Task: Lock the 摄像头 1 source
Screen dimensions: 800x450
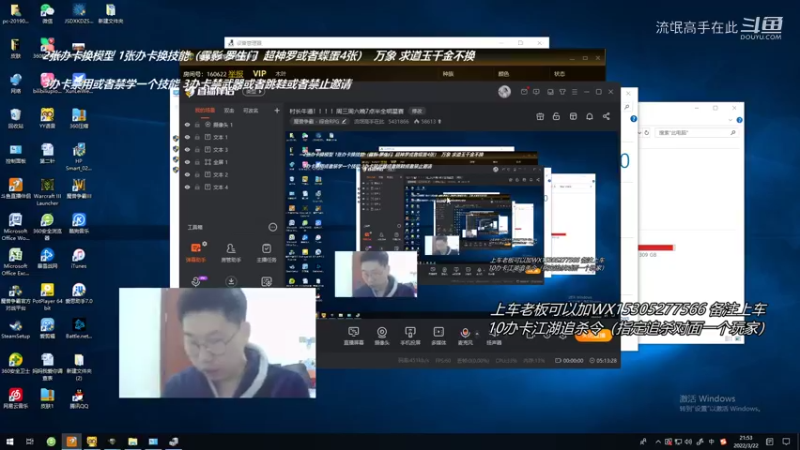Action: click(x=197, y=124)
